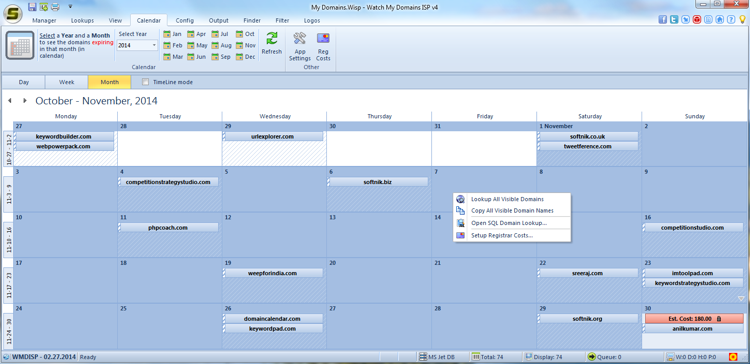
Task: Select Setup Registrar Costs from context menu
Action: point(502,235)
